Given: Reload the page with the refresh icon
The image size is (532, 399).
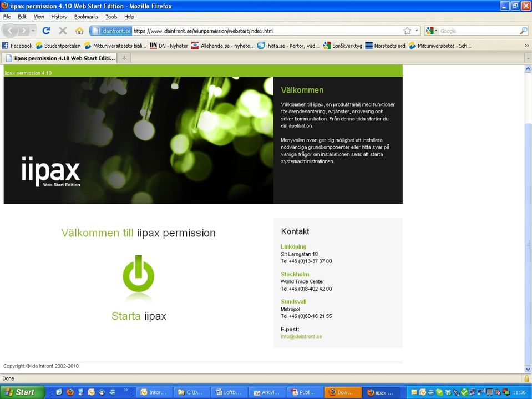Looking at the screenshot, I should 46,31.
